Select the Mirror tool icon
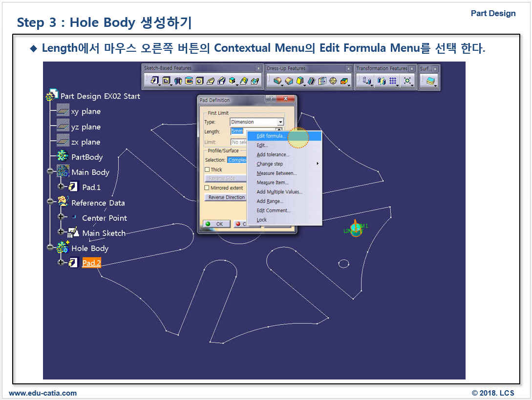 point(382,81)
